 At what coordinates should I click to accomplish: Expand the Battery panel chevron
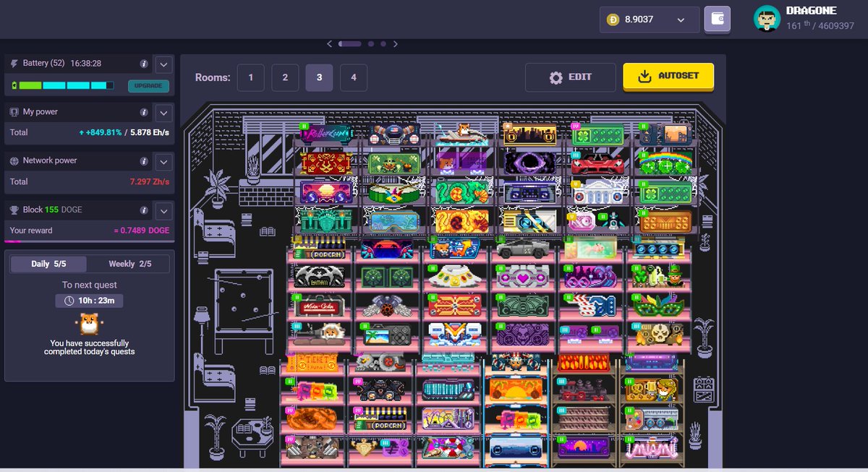click(164, 64)
